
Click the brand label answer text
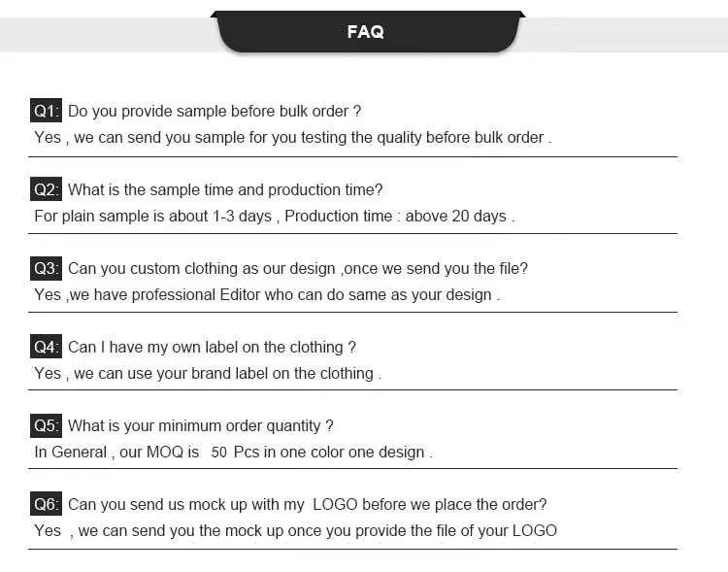(x=208, y=374)
